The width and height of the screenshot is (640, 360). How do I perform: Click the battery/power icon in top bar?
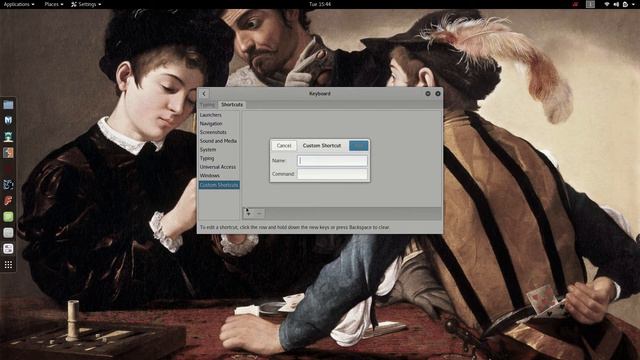[x=625, y=4]
